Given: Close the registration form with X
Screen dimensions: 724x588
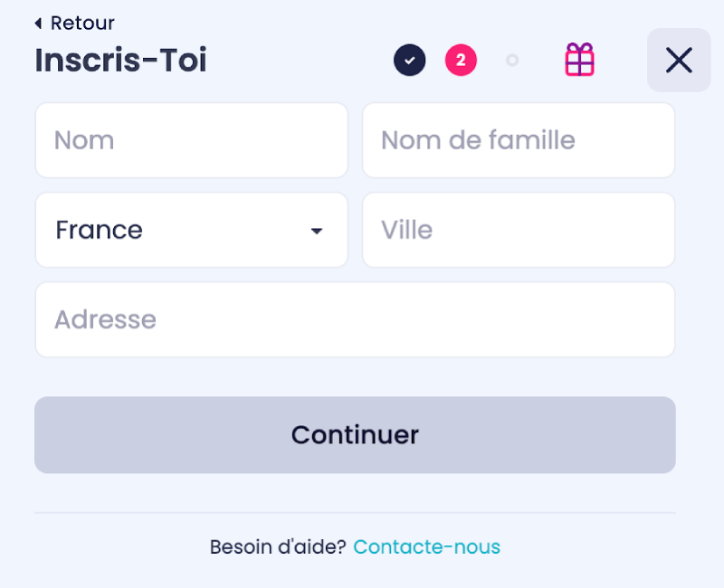Looking at the screenshot, I should [x=678, y=61].
